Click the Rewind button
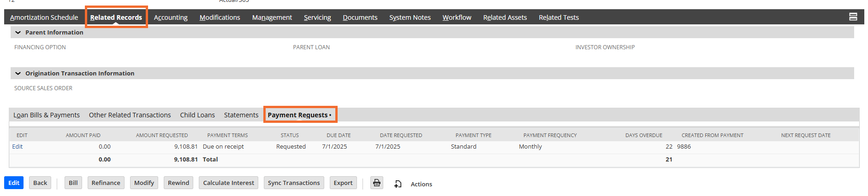This screenshot has width=868, height=196. pos(178,183)
